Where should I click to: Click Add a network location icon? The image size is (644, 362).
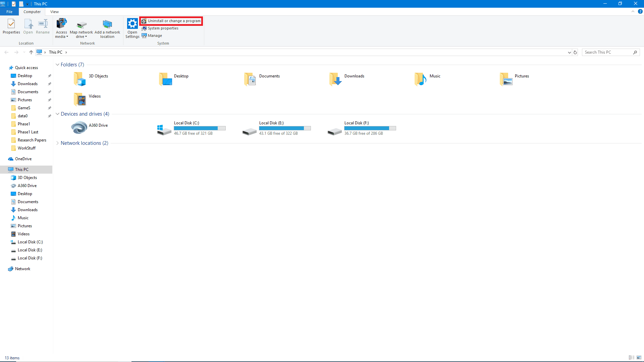107,28
